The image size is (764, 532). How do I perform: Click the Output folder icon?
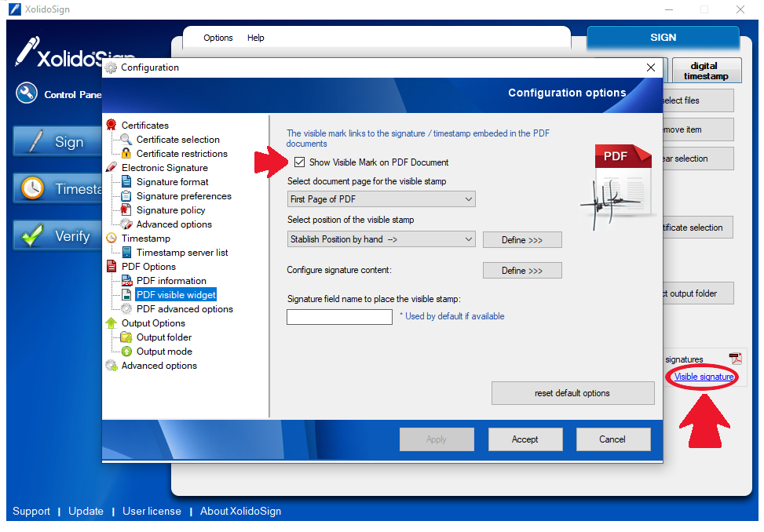126,337
